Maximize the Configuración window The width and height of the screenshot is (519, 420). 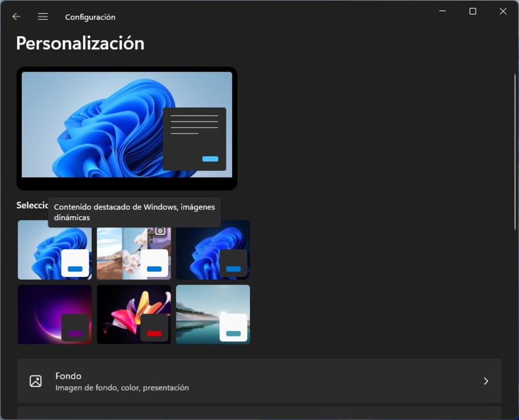473,12
